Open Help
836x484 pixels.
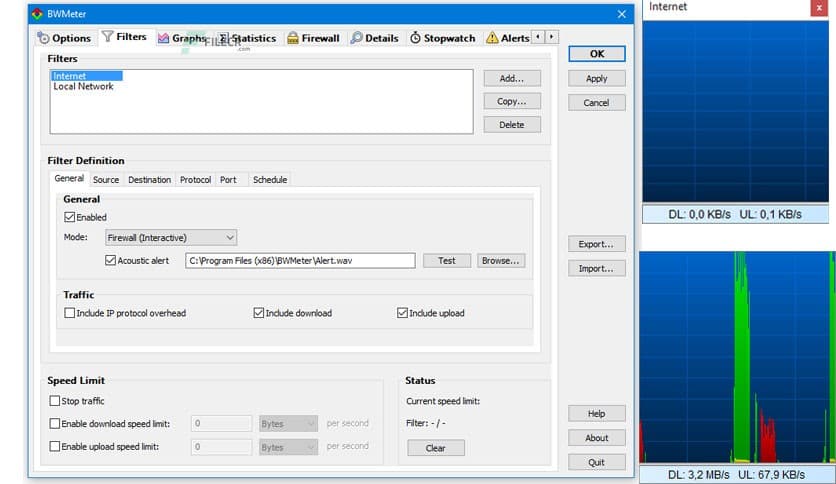(597, 414)
